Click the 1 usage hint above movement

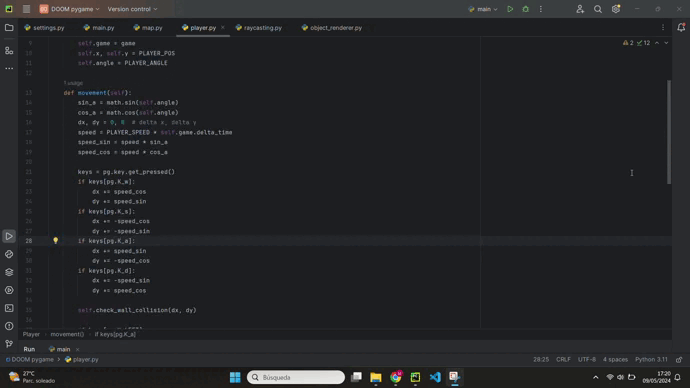click(x=73, y=83)
